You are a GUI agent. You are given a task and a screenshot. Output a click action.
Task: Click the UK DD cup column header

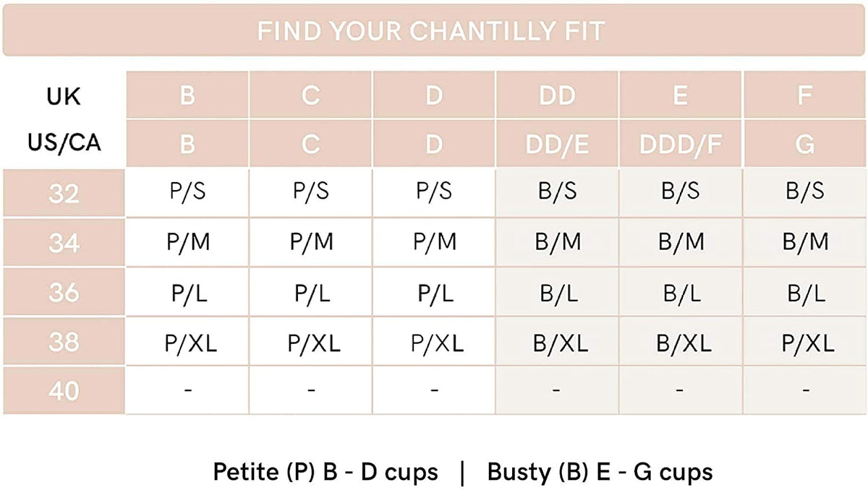(557, 96)
